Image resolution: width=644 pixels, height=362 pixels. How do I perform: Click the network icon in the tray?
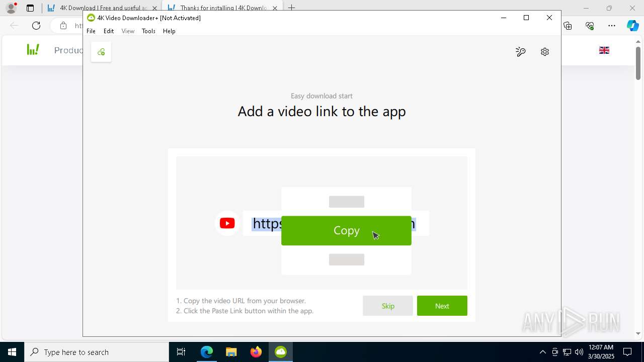tap(567, 352)
